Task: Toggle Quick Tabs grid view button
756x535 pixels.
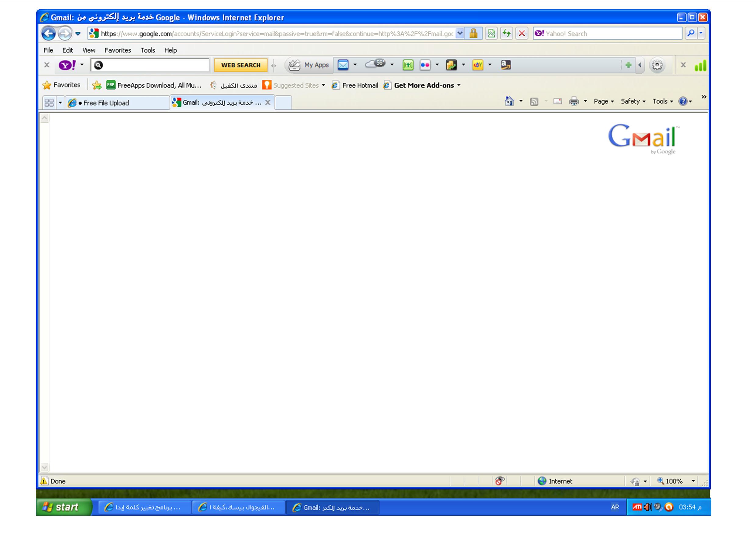Action: [49, 103]
